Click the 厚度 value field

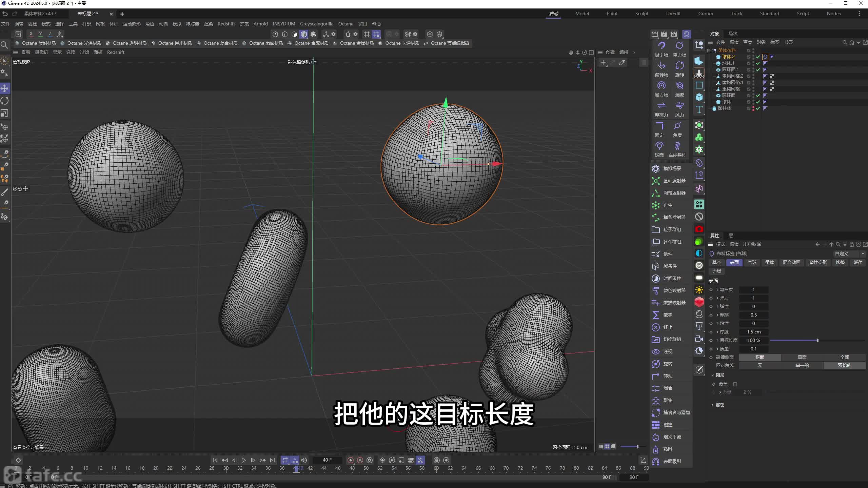(753, 332)
